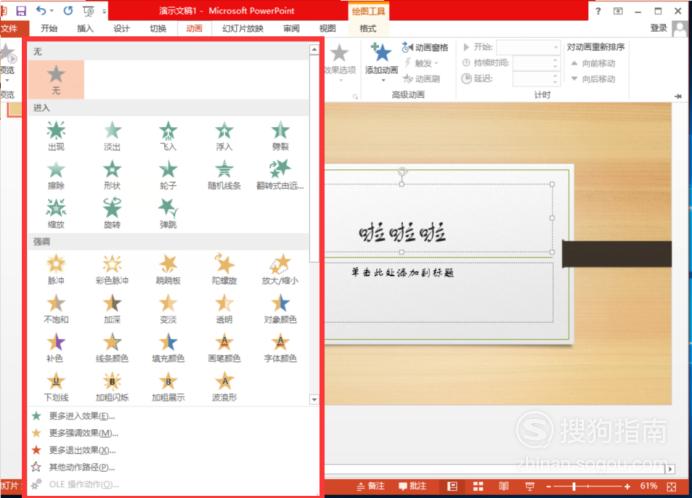Apply the 陀螺旋 spin emphasis effect
This screenshot has width=692, height=498.
tap(224, 269)
